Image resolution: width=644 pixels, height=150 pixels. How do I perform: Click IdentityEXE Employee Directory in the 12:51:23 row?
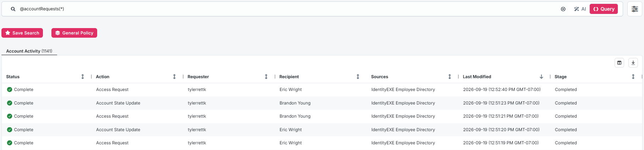coord(403,103)
